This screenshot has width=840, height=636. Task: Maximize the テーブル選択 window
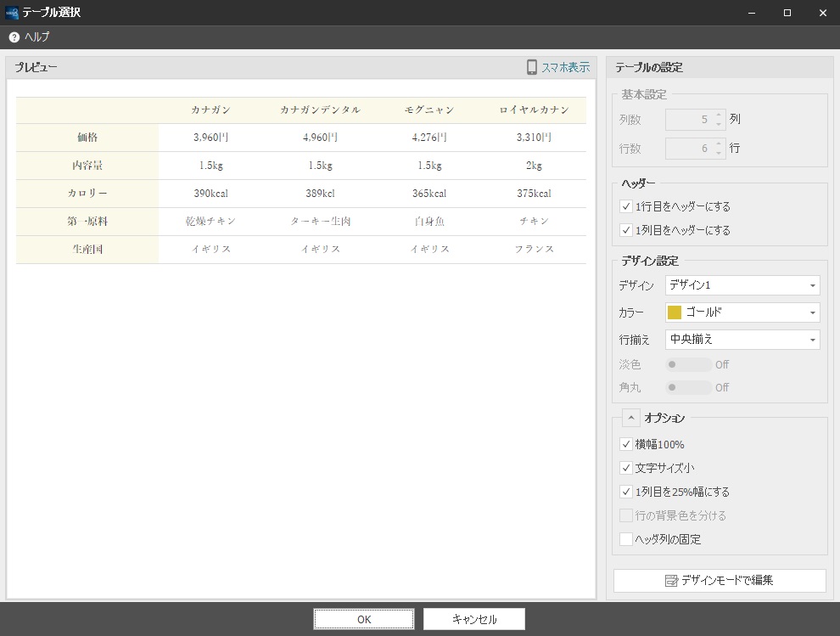coord(787,13)
